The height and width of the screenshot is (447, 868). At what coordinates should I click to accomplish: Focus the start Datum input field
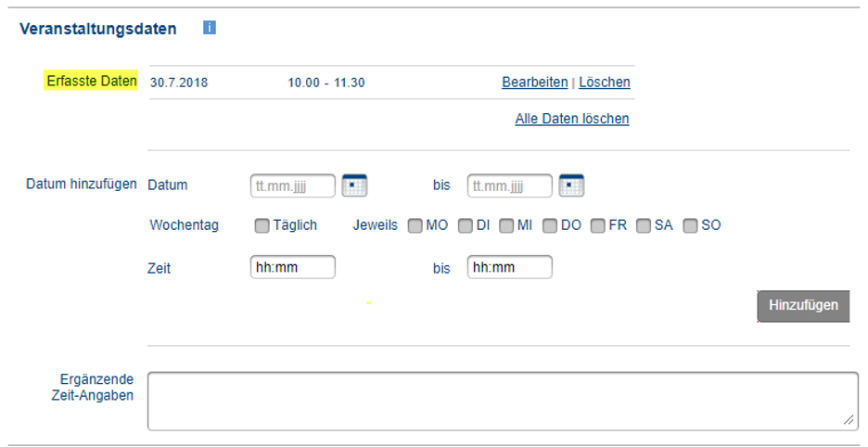click(293, 185)
